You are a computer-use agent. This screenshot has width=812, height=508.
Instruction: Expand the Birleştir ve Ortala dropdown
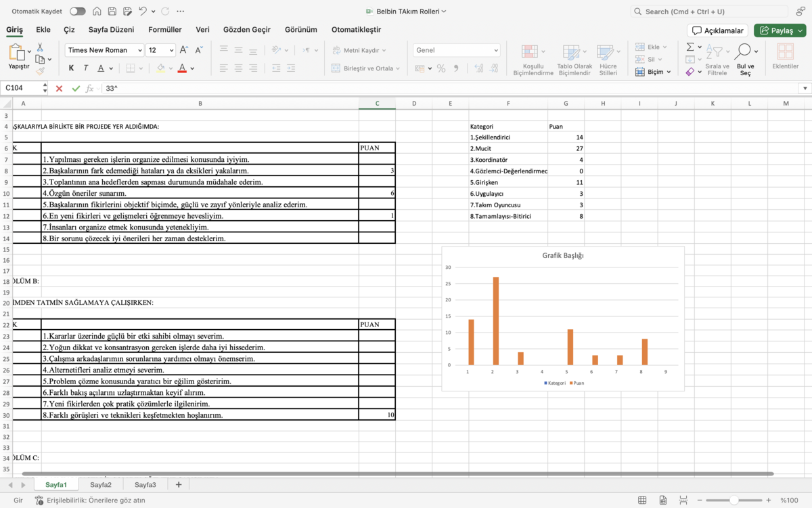(398, 68)
